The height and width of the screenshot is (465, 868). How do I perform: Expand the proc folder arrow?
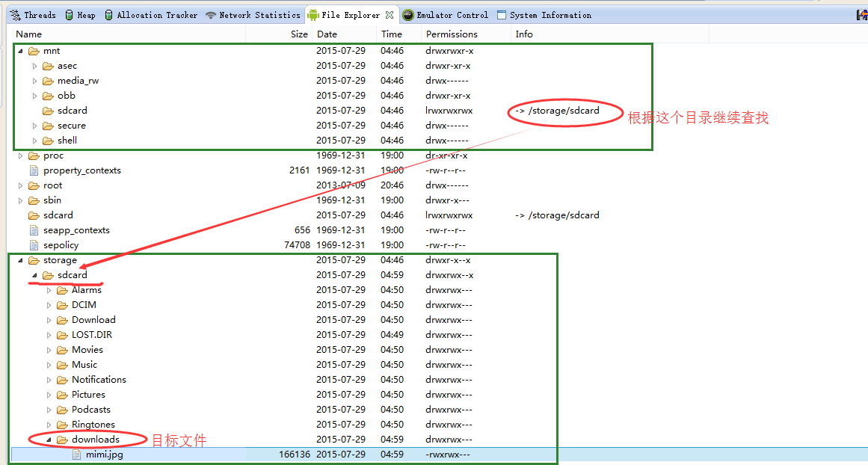tap(20, 155)
